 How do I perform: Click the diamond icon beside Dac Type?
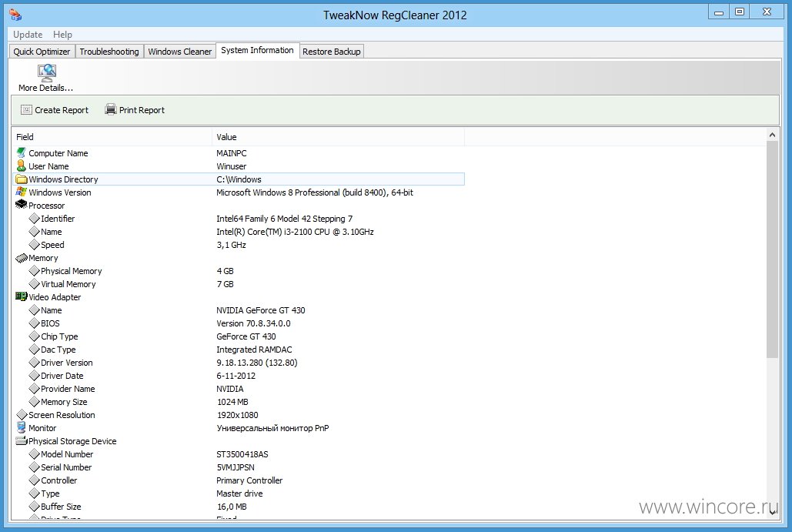34,349
